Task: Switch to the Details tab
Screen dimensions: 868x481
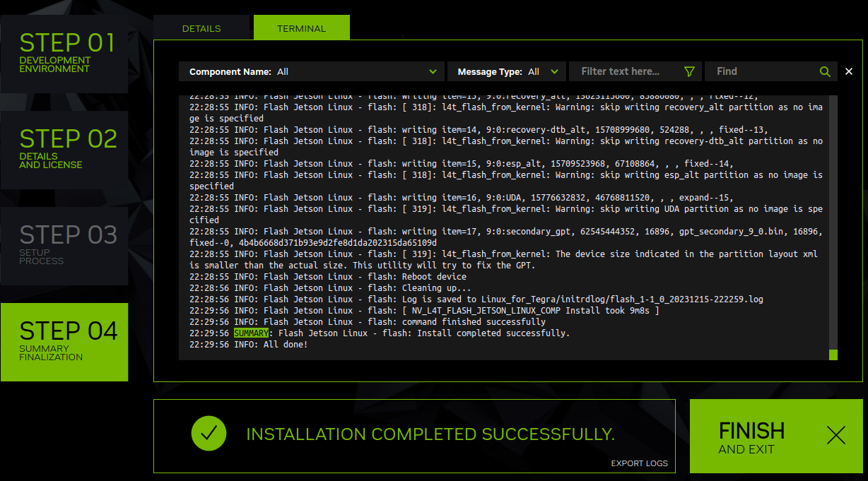Action: pos(201,28)
